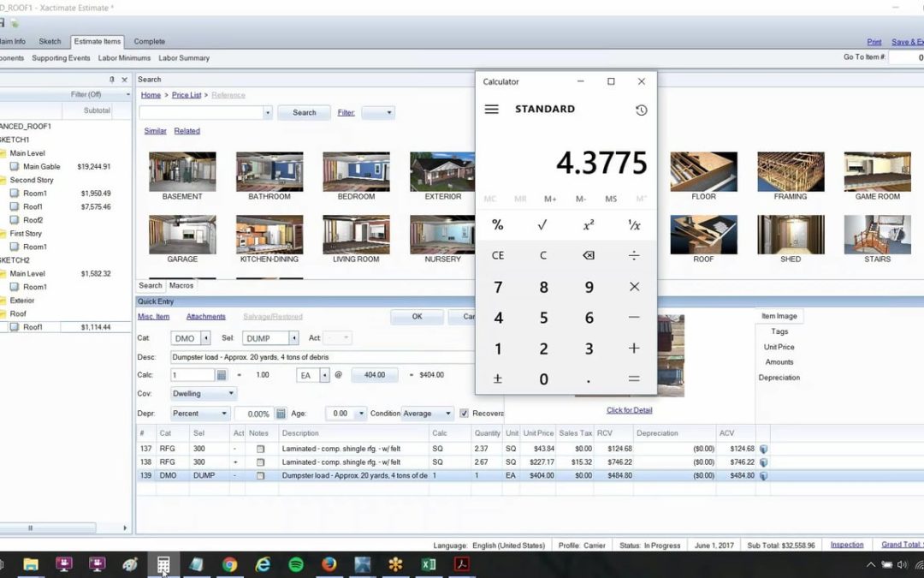Screen dimensions: 924x578
Task: Open the unit EA dropdown arrow
Action: [x=324, y=375]
